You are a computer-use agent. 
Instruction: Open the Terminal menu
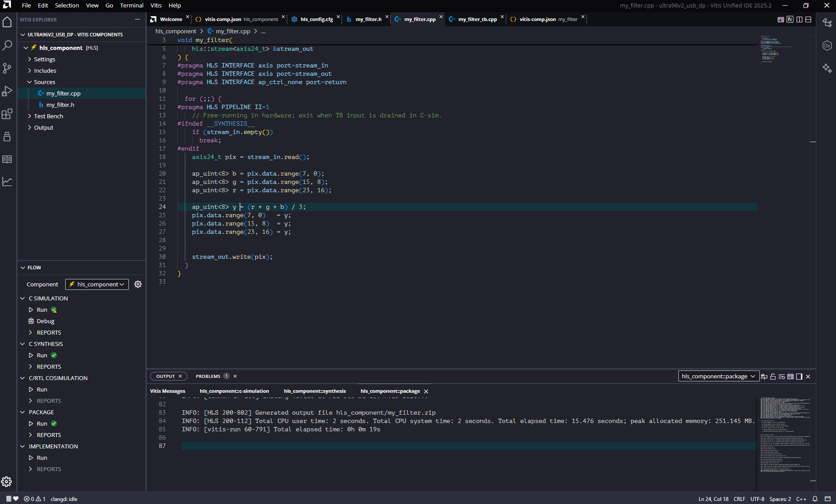click(131, 5)
